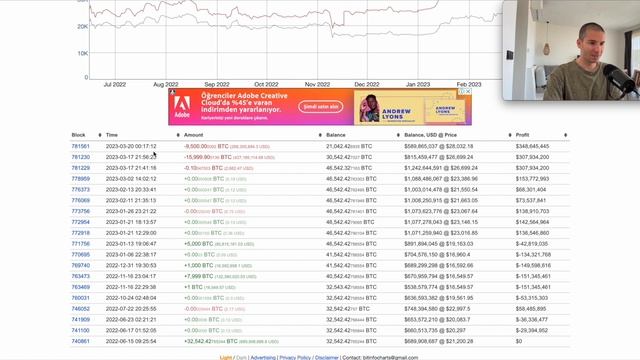Open block 781230 link
This screenshot has width=640, height=360.
click(80, 157)
